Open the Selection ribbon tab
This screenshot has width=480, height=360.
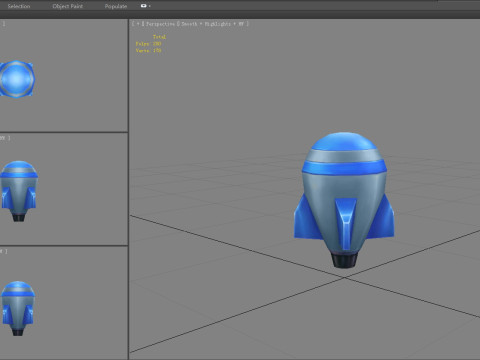19,6
